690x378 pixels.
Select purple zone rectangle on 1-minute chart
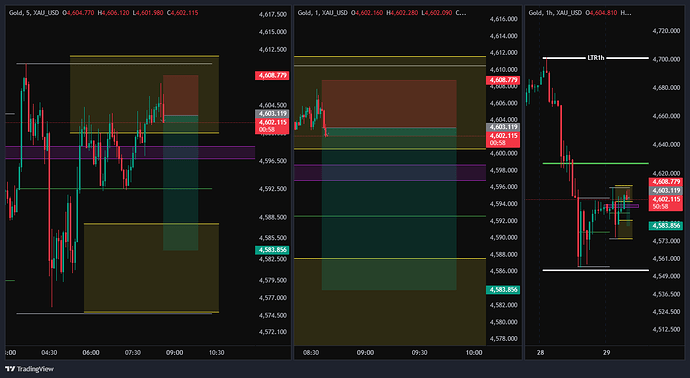[389, 172]
